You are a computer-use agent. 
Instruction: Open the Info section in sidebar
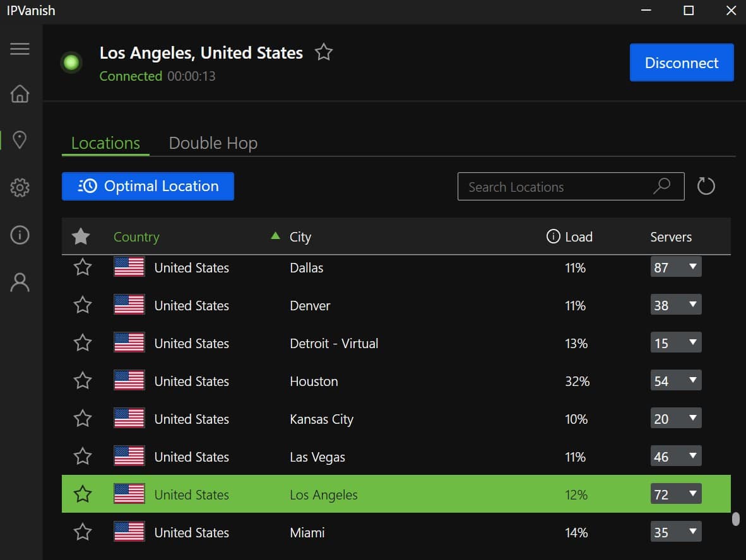20,235
